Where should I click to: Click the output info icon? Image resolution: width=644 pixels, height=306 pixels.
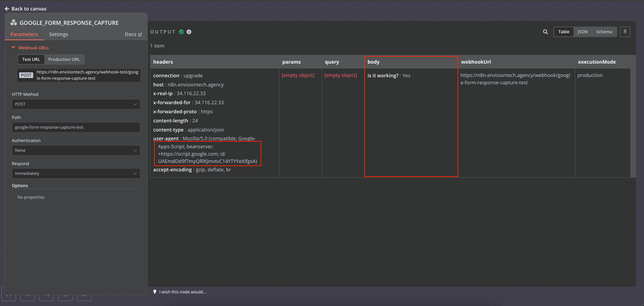[189, 32]
